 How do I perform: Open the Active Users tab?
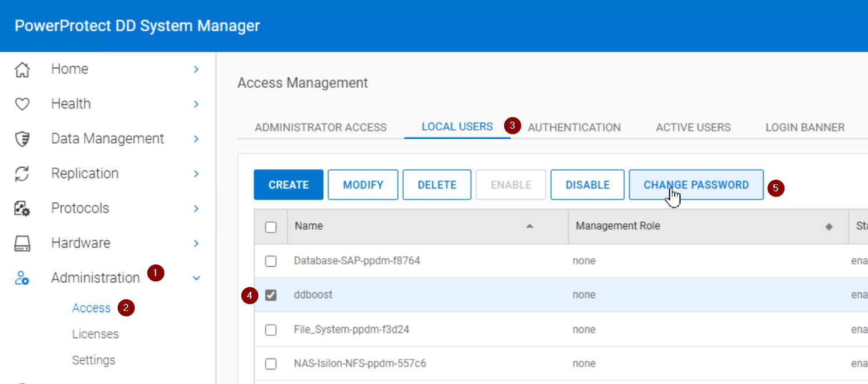(693, 128)
